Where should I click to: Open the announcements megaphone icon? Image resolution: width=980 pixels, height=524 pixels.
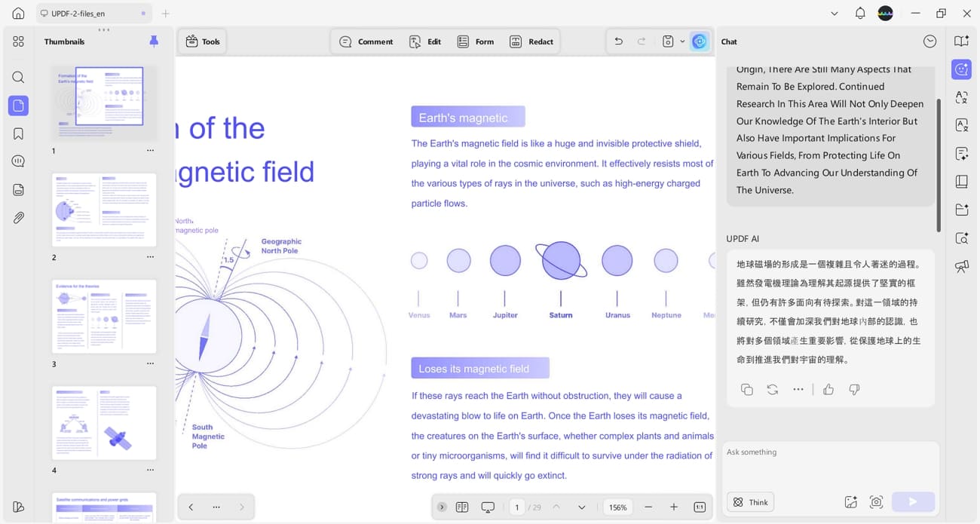pos(961,266)
